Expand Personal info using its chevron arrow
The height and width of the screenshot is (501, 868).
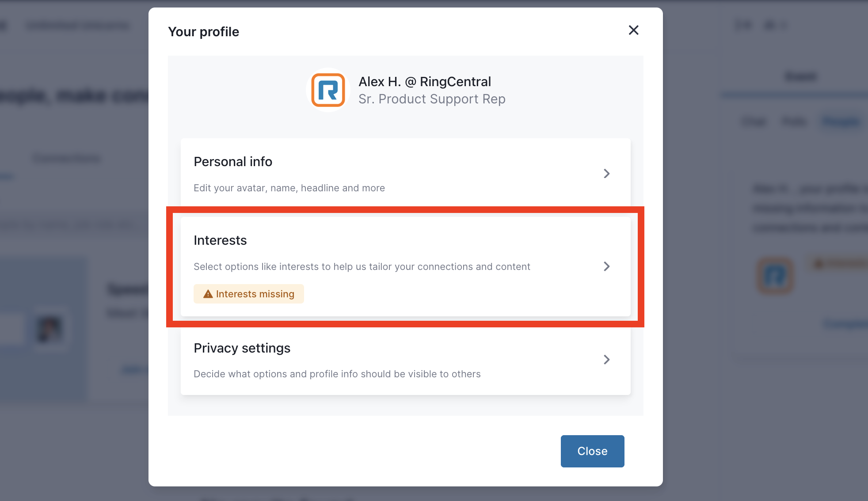pyautogui.click(x=606, y=174)
